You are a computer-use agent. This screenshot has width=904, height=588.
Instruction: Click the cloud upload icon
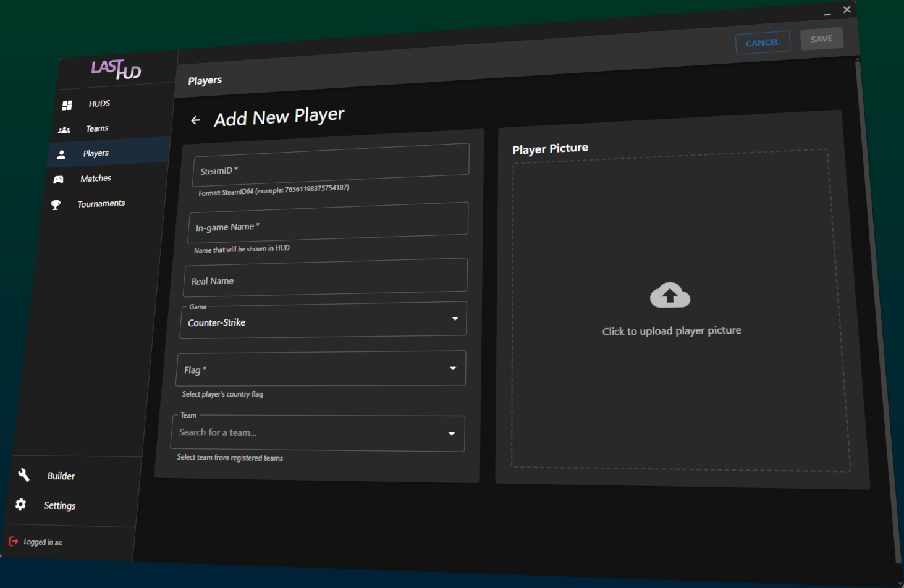(x=670, y=296)
